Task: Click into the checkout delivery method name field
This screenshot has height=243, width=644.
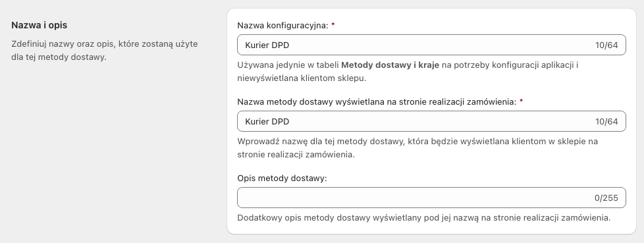Action: [431, 121]
